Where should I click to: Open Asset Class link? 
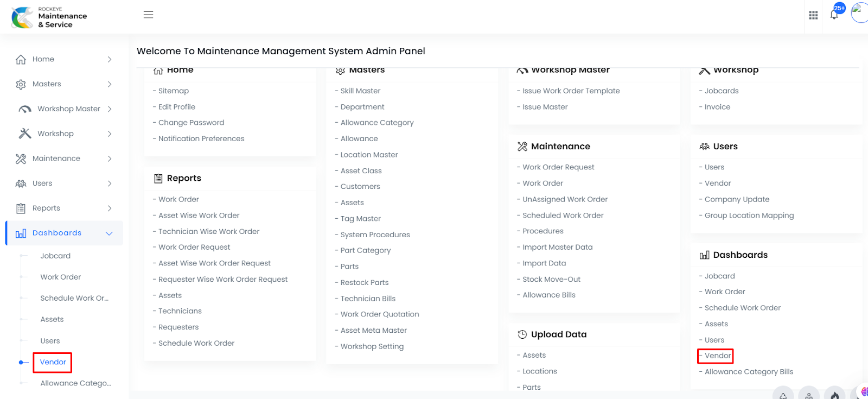click(x=361, y=170)
